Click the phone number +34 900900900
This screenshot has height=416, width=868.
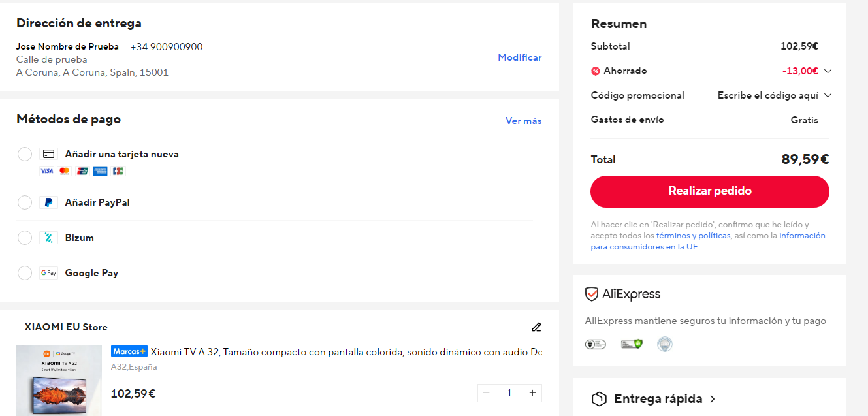tap(167, 47)
